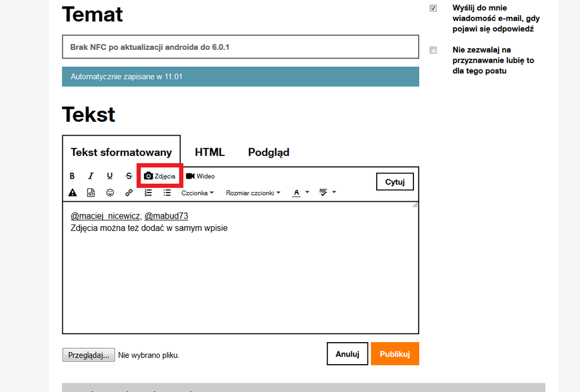Open @mabud73 mention link
Screen dimensions: 580x392
(x=166, y=216)
